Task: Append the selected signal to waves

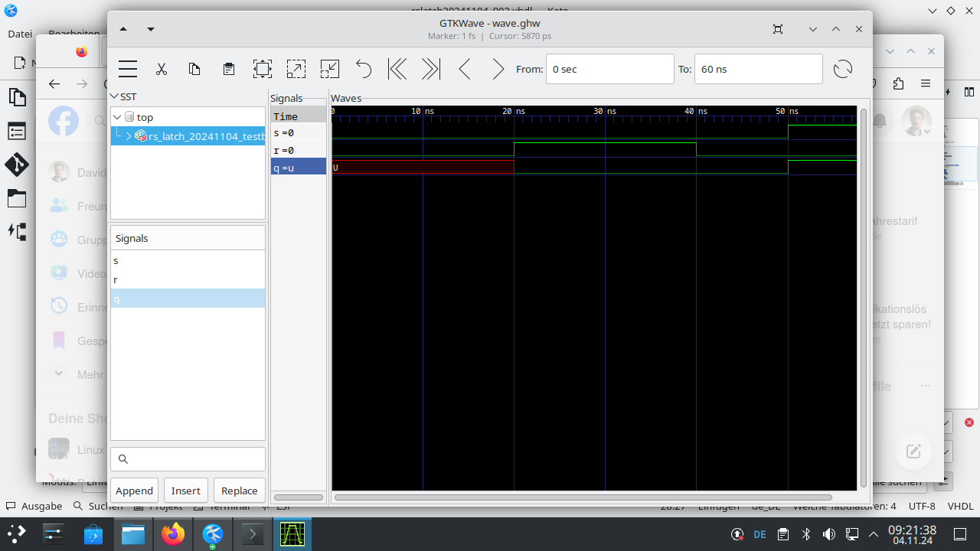Action: coord(134,490)
